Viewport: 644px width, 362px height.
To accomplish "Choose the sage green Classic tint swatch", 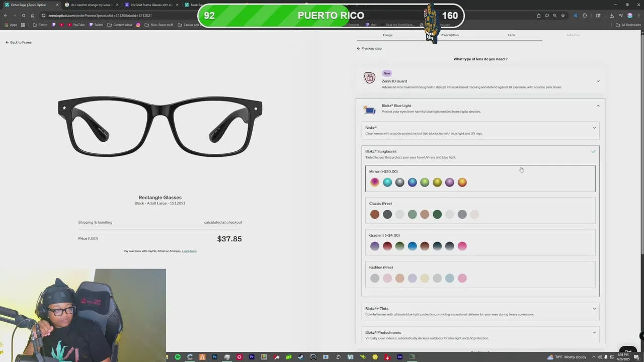I will tap(412, 215).
